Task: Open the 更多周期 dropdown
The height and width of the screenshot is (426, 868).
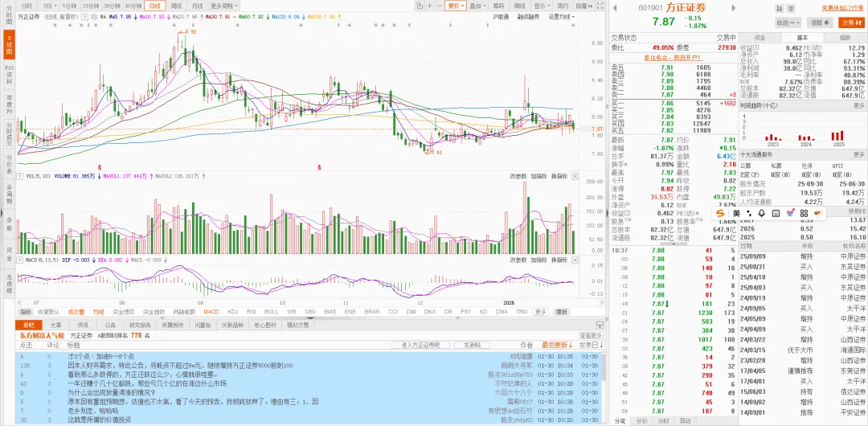Action: click(224, 6)
